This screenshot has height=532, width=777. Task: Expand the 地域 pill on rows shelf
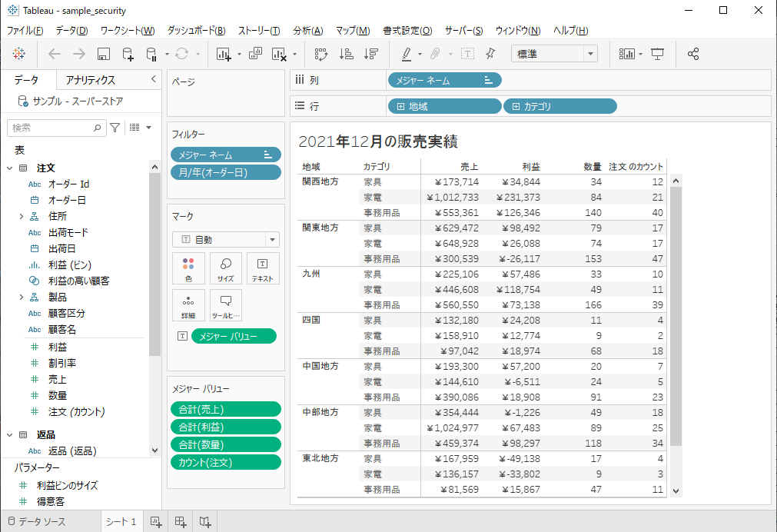pyautogui.click(x=400, y=107)
